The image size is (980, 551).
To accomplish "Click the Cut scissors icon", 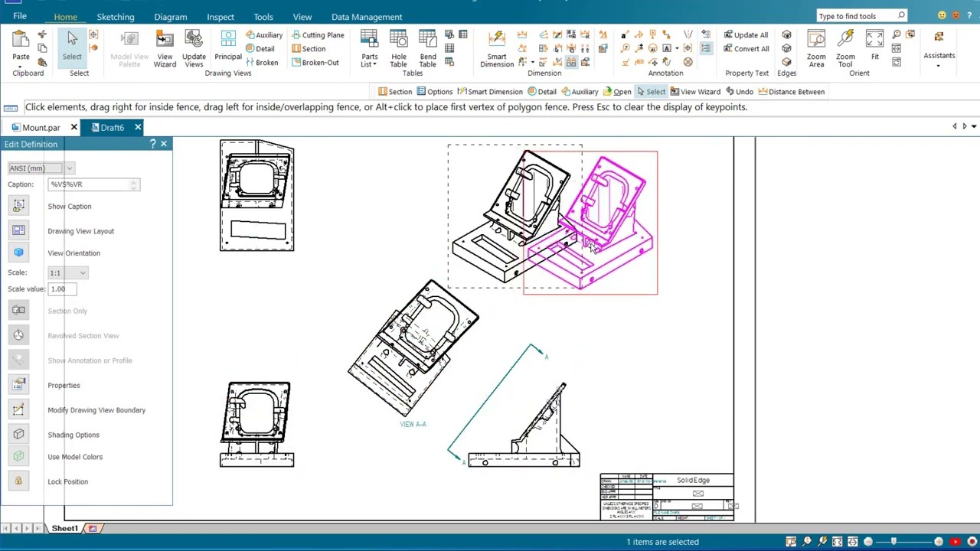I will pos(42,34).
